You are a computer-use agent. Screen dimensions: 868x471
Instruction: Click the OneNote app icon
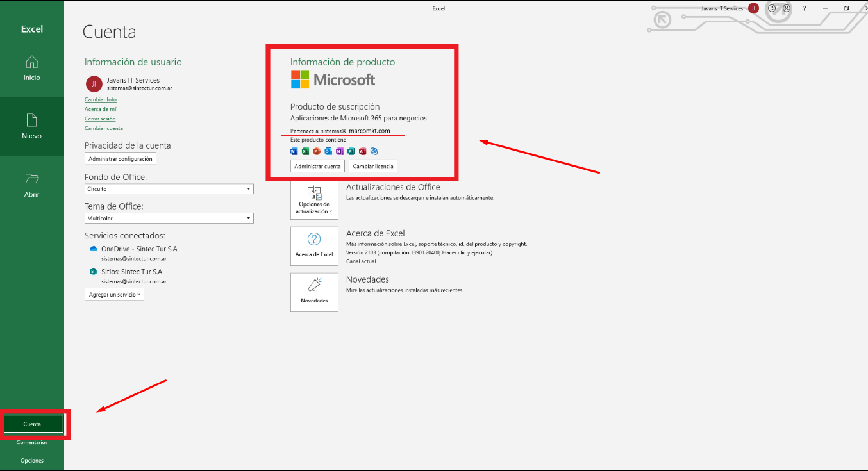coord(340,151)
